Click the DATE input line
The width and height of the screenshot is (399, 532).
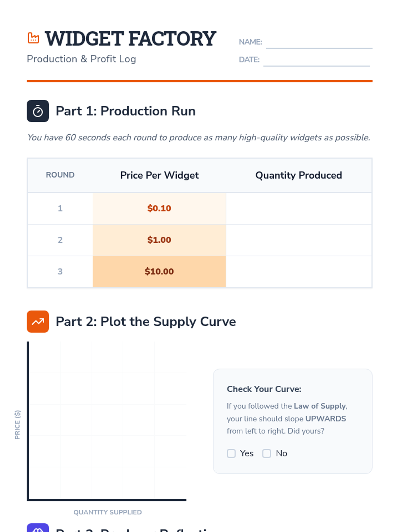pyautogui.click(x=316, y=61)
